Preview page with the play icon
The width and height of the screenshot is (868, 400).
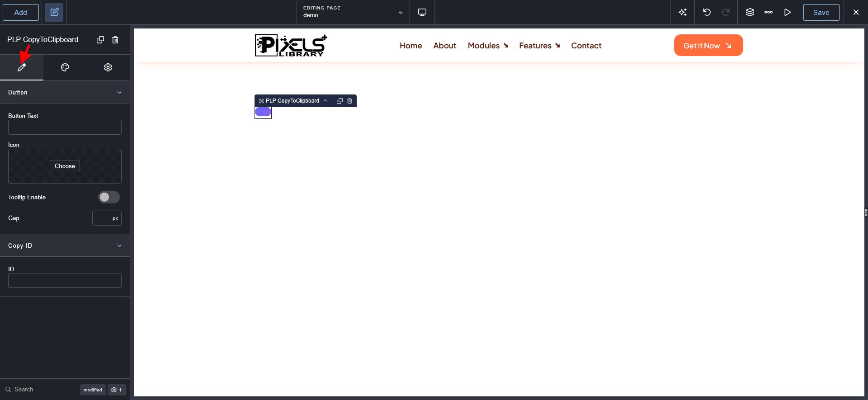[x=788, y=12]
